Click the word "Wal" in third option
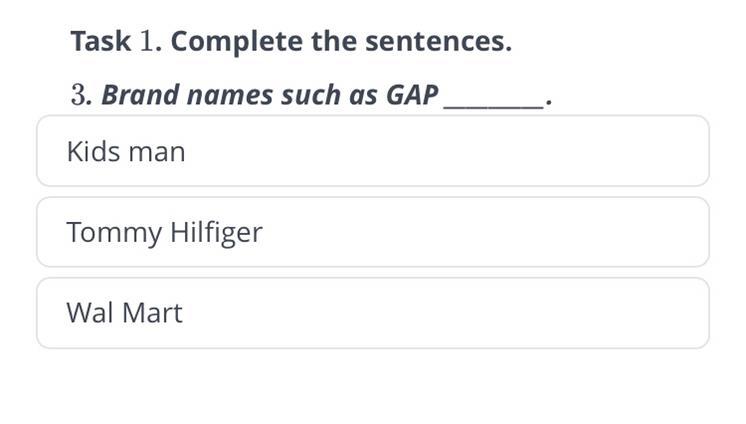 pyautogui.click(x=90, y=313)
